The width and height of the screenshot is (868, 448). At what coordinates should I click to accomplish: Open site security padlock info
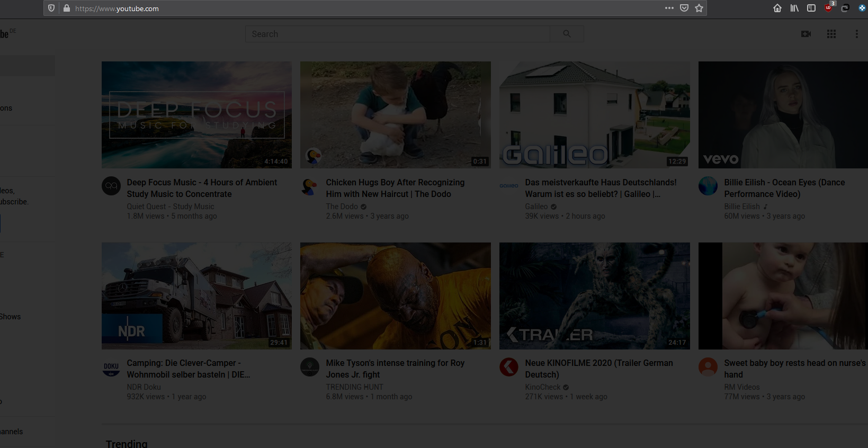67,8
